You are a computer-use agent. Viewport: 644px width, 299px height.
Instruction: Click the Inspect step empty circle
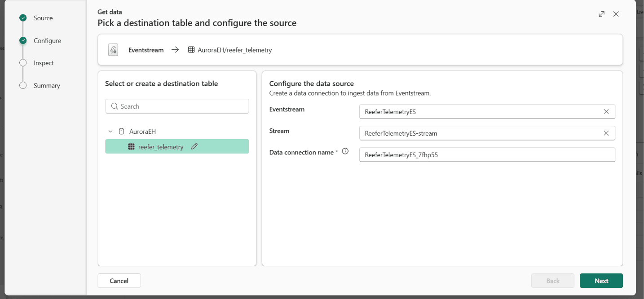(x=23, y=63)
